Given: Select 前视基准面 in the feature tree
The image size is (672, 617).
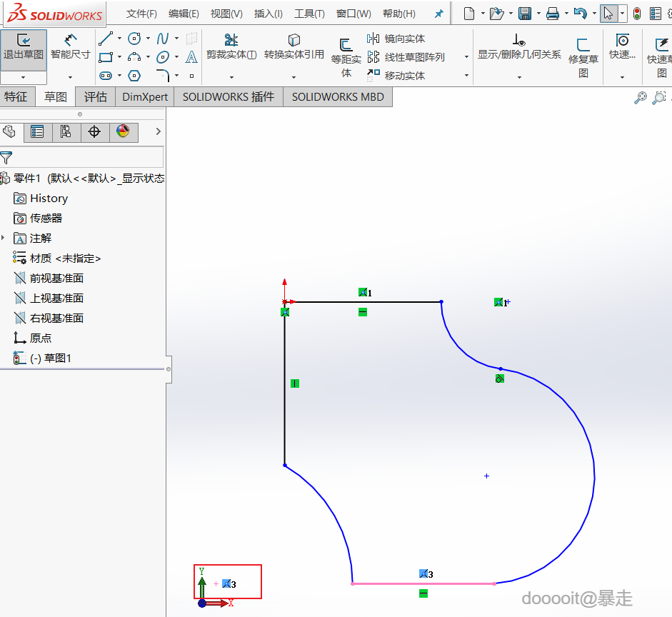Looking at the screenshot, I should 56,278.
